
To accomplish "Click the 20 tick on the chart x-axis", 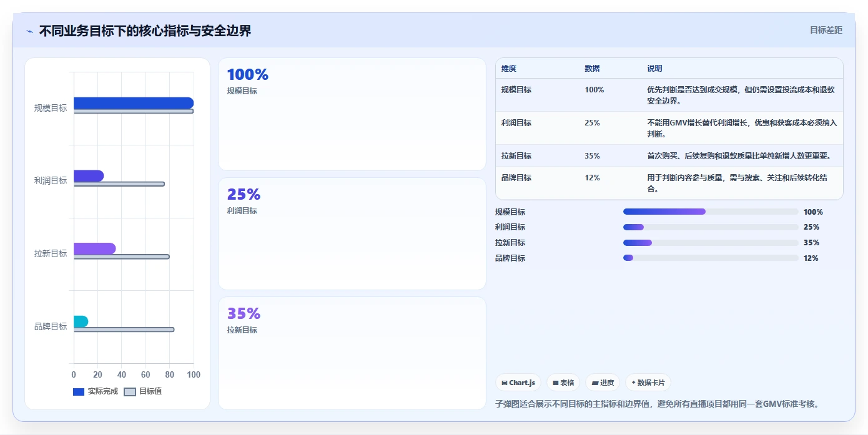I will [97, 374].
